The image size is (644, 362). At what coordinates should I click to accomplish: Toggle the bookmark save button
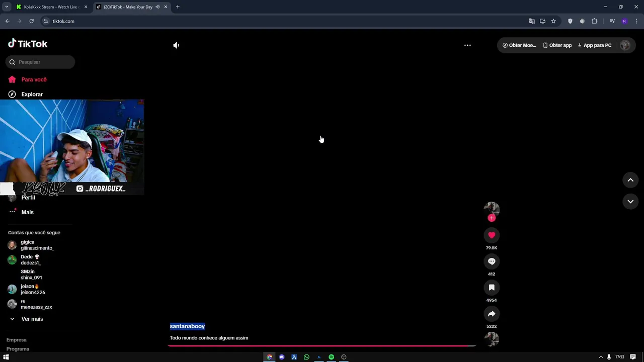[492, 287]
